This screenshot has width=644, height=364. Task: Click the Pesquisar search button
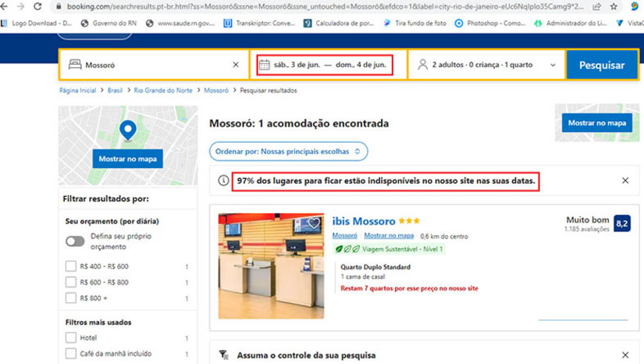tap(602, 65)
